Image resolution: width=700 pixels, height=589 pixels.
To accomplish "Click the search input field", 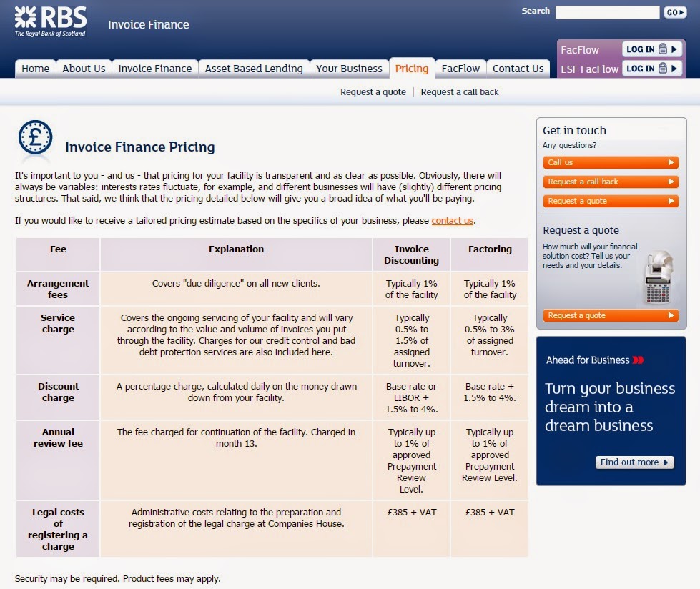I will pyautogui.click(x=607, y=12).
